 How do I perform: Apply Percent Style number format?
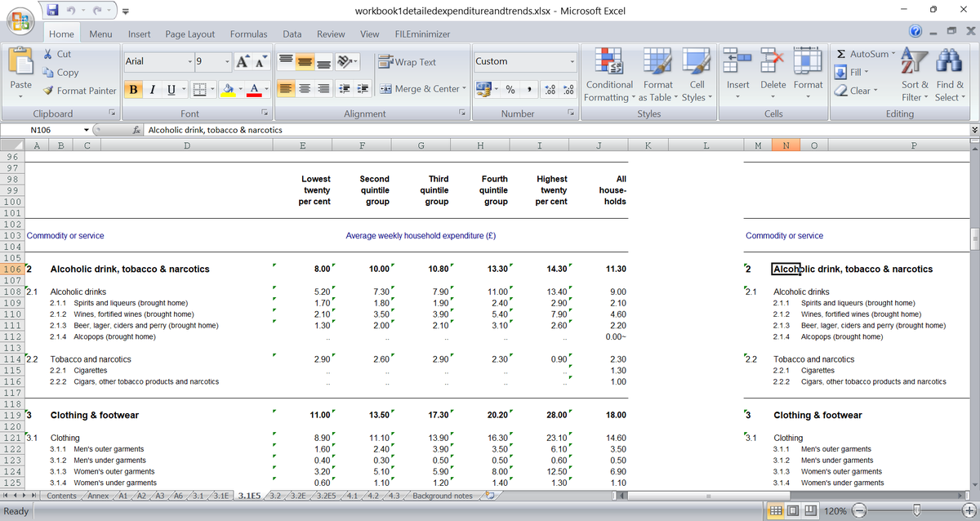coord(510,89)
